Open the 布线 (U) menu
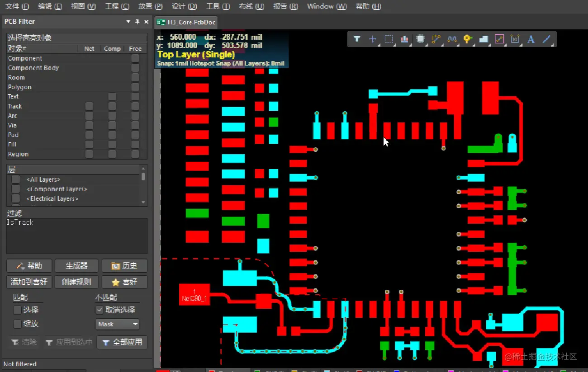This screenshot has height=372, width=588. [x=252, y=6]
